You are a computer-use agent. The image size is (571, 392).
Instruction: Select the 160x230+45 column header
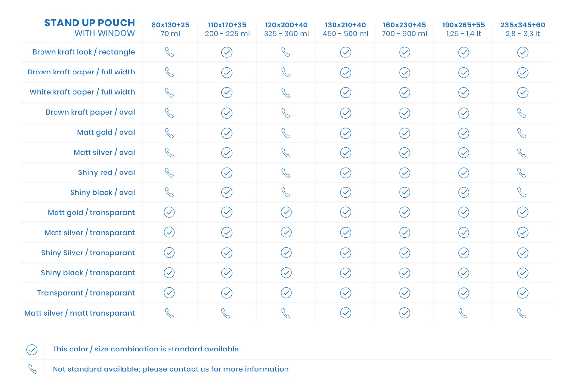click(x=404, y=29)
